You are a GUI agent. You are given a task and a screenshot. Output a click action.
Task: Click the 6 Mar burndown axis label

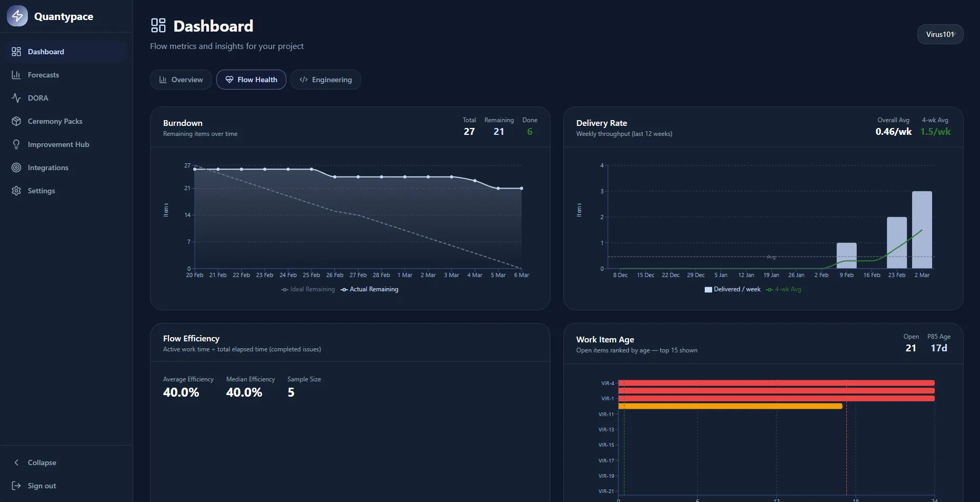pos(522,275)
